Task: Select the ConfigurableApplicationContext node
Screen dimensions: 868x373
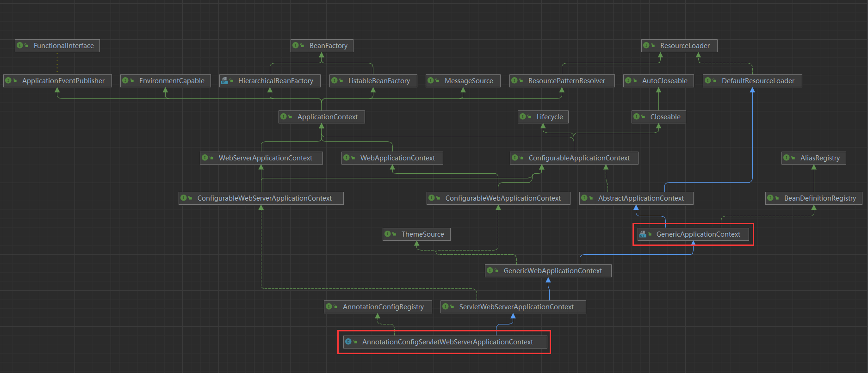Action: tap(574, 158)
